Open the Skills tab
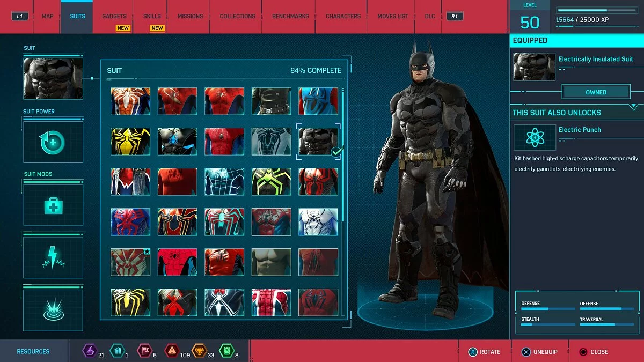The image size is (644, 362). tap(152, 16)
